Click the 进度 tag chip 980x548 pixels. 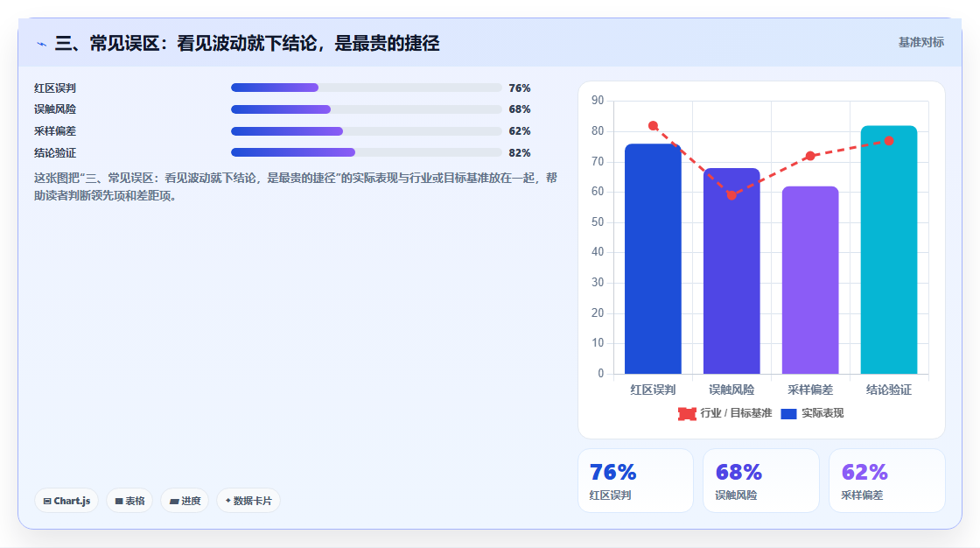185,501
